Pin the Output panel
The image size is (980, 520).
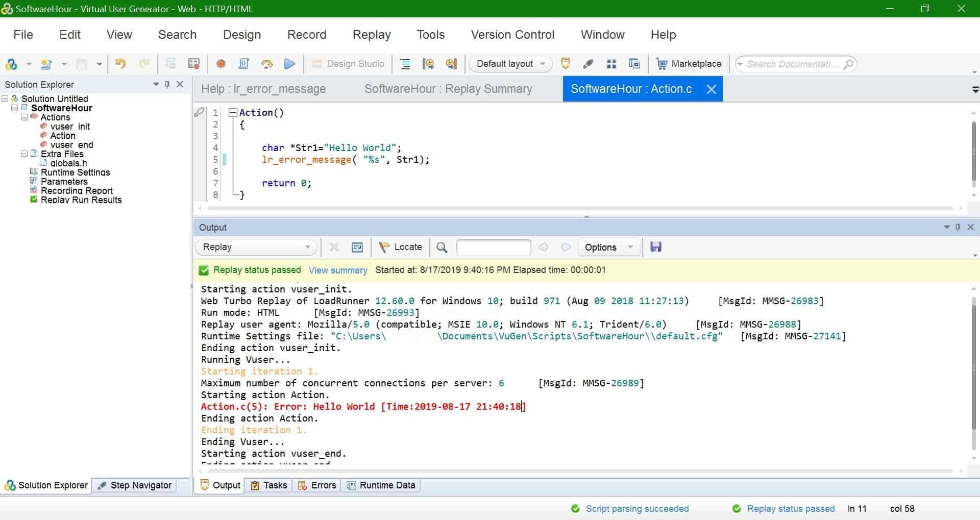coord(958,227)
